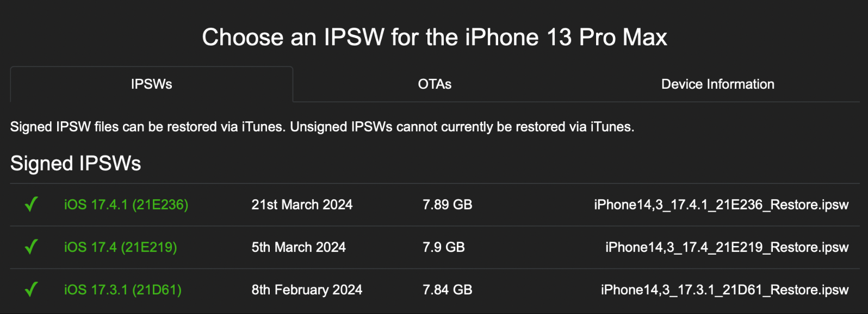Open the iOS 17.4 (21E219) link
The width and height of the screenshot is (868, 314).
[x=120, y=247]
